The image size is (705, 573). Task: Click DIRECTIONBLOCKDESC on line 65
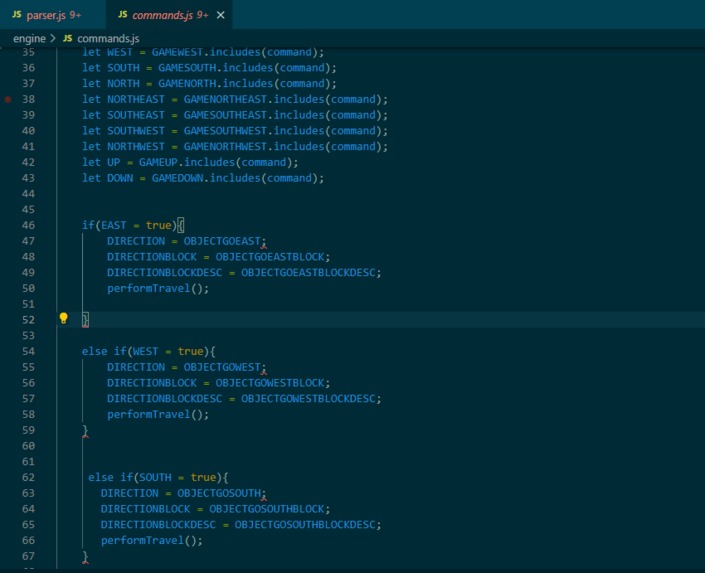[158, 525]
